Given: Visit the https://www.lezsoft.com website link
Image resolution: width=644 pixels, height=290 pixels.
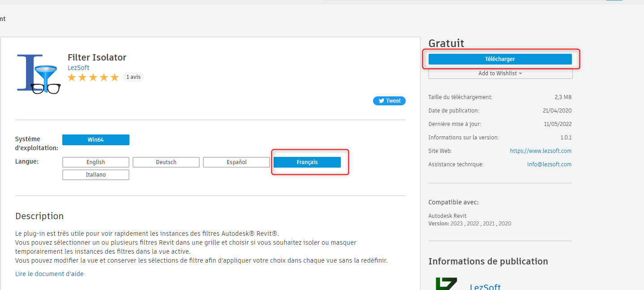Looking at the screenshot, I should [541, 151].
